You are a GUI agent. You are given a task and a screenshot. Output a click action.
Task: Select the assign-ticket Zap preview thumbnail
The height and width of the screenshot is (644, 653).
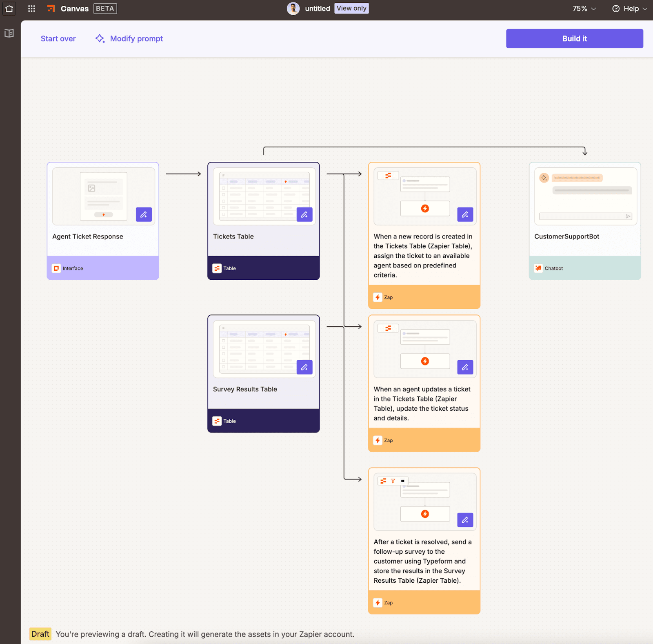click(x=425, y=196)
